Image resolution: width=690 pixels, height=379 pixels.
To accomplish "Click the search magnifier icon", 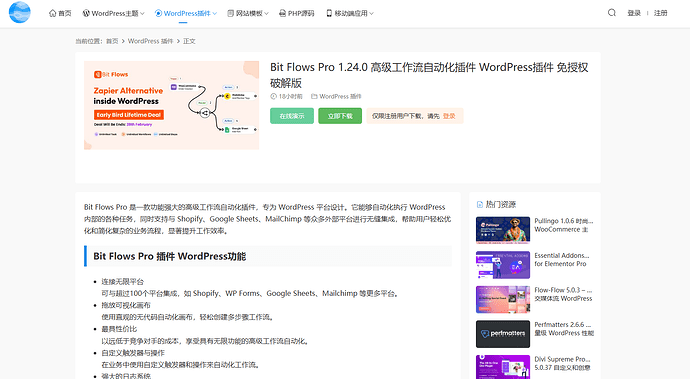I will coord(612,13).
